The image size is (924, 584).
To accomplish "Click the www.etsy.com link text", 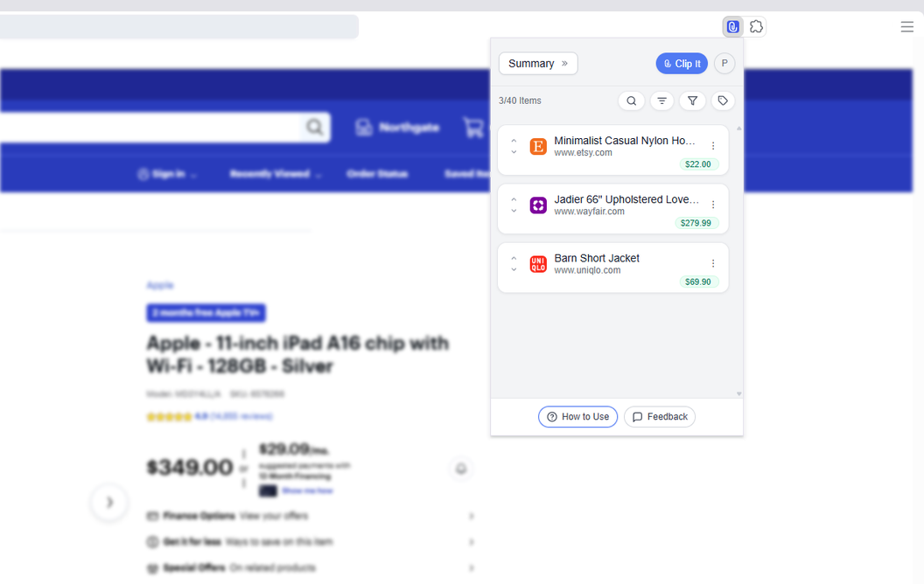I will click(583, 152).
